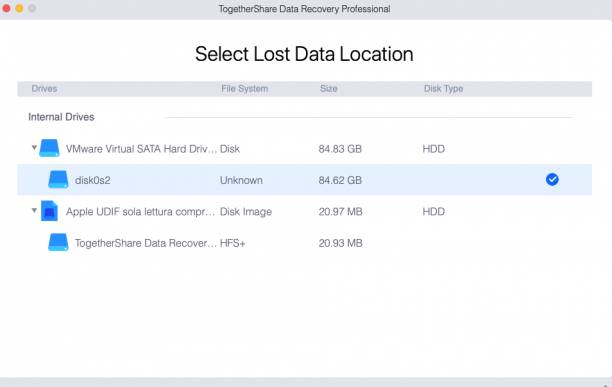This screenshot has height=387, width=612.
Task: Click the HFS+ file system value
Action: click(x=233, y=243)
